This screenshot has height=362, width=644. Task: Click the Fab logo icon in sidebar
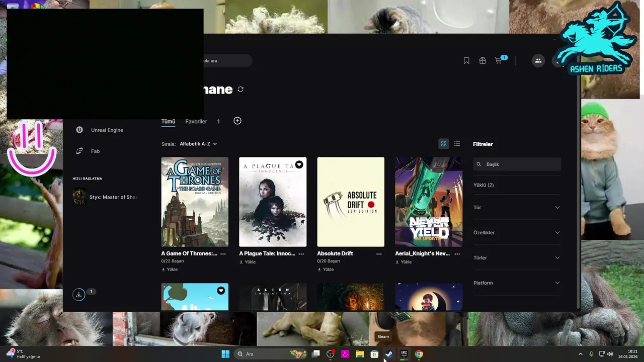[x=79, y=151]
